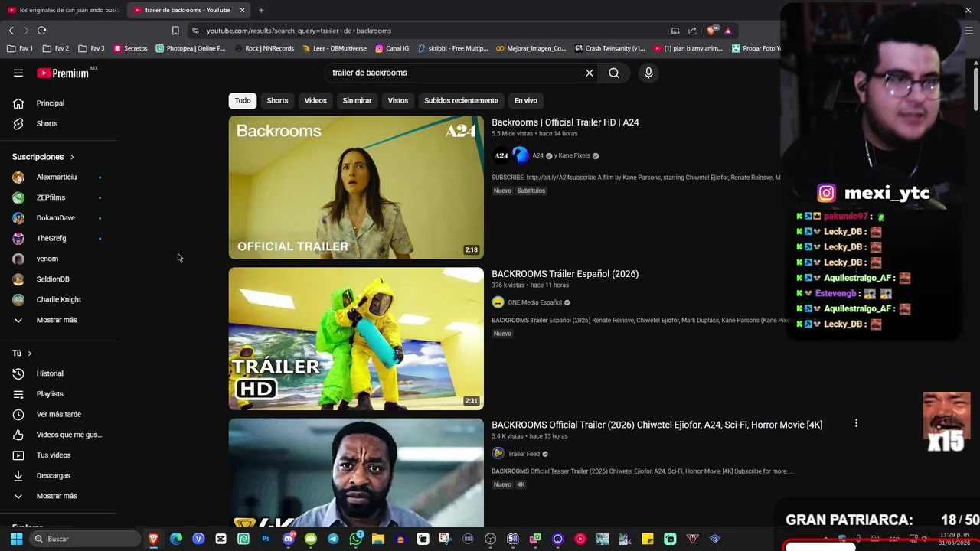980x551 pixels.
Task: Reload the page
Action: (41, 31)
